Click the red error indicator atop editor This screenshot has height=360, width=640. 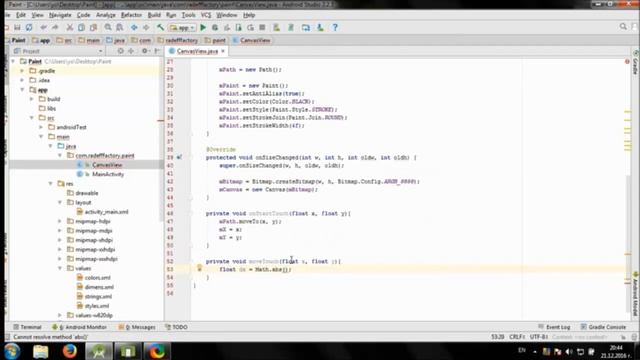(627, 62)
